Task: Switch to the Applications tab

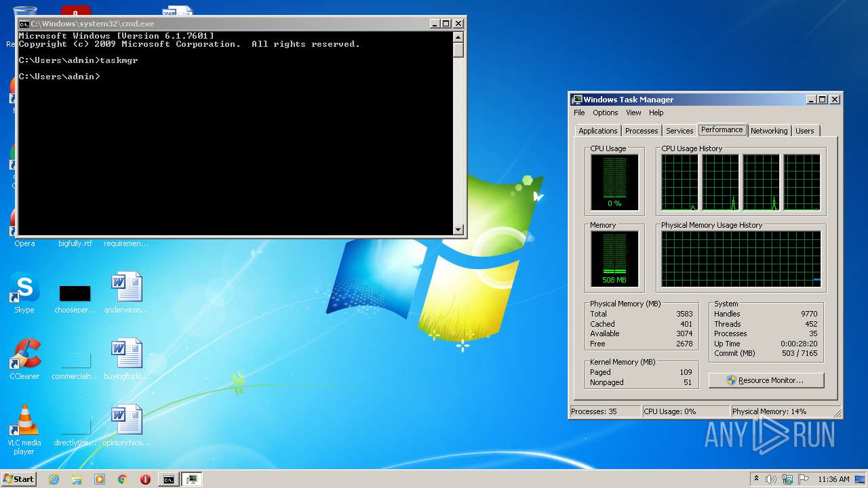Action: [x=597, y=131]
